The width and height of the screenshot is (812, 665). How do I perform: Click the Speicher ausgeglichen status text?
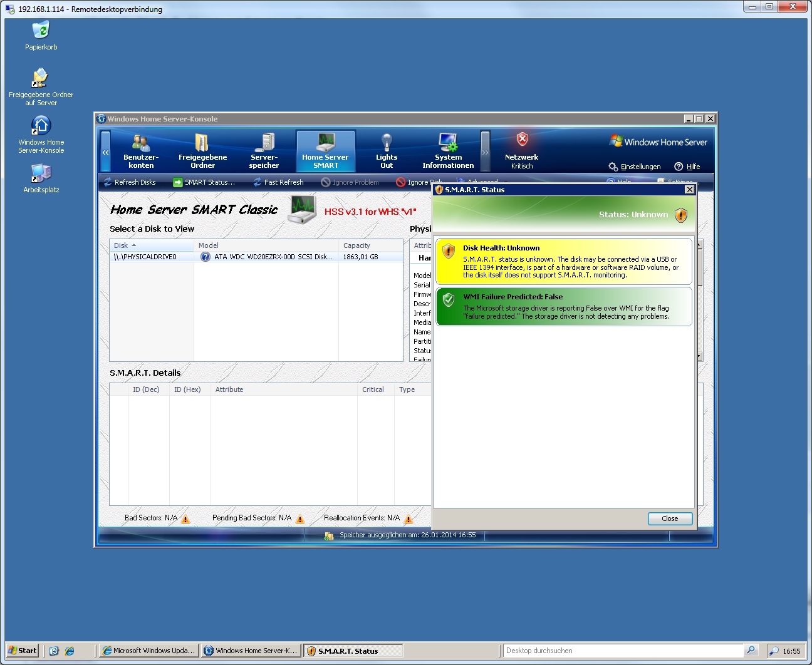(407, 535)
